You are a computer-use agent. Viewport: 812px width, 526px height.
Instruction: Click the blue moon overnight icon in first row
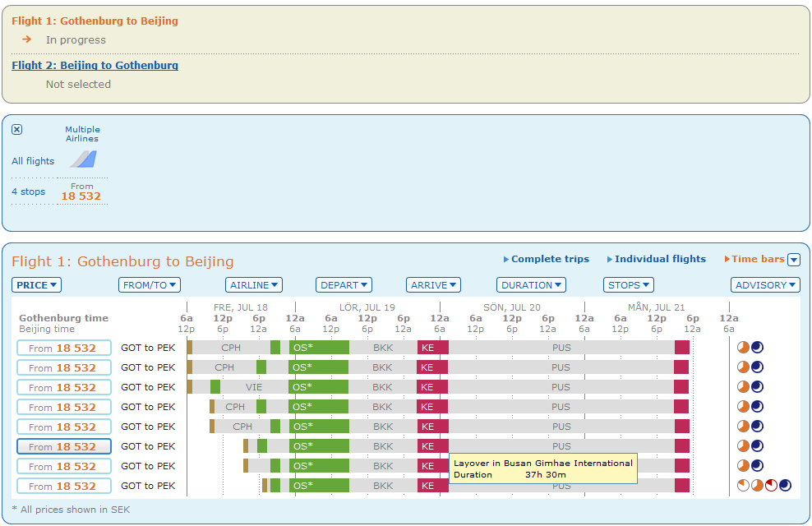(757, 348)
